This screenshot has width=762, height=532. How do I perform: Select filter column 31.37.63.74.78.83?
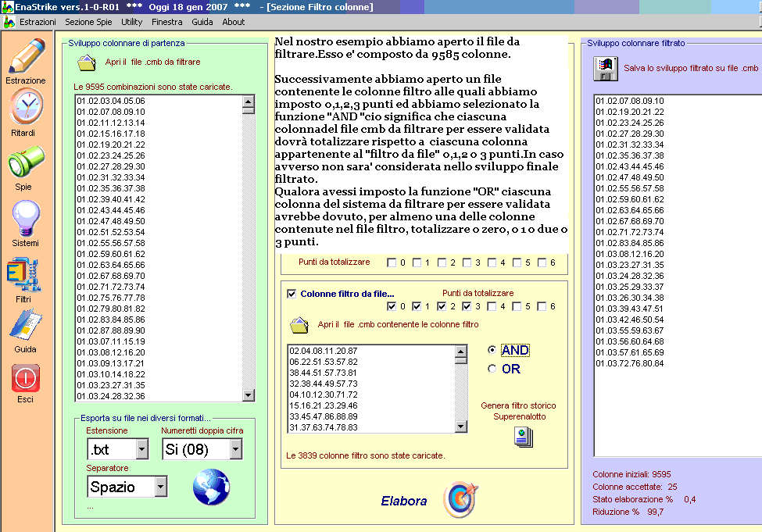[371, 427]
